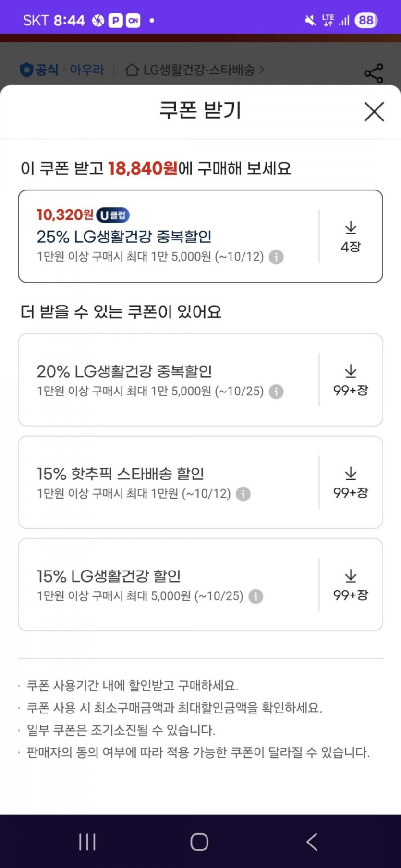Tap the 공식 아우라 badge link
This screenshot has width=401, height=868.
(x=62, y=70)
